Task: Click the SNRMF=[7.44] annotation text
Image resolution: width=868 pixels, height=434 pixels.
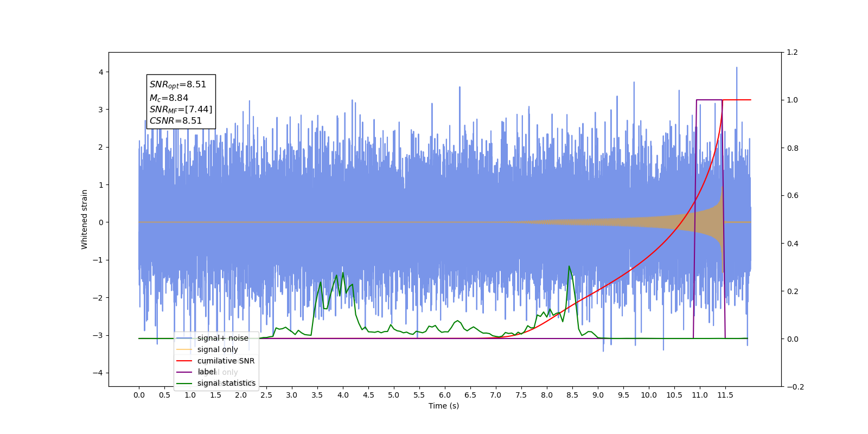Action: tap(181, 110)
